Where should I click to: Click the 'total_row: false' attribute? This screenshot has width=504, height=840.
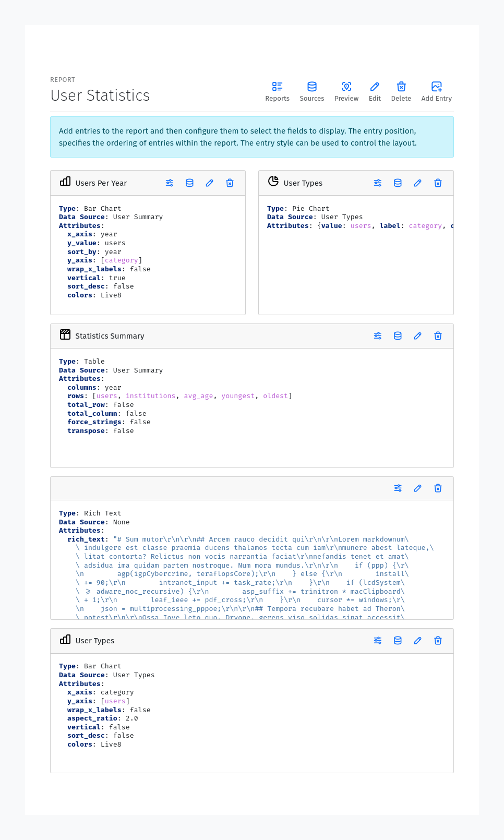tap(101, 405)
